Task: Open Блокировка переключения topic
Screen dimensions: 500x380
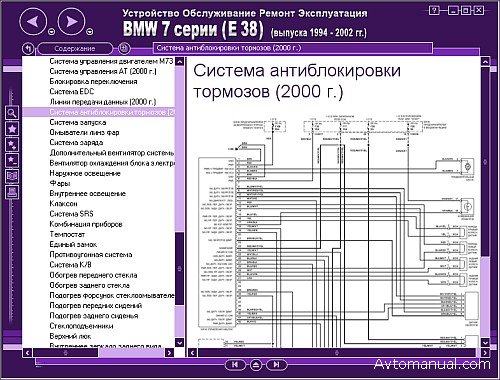Action: [93, 82]
